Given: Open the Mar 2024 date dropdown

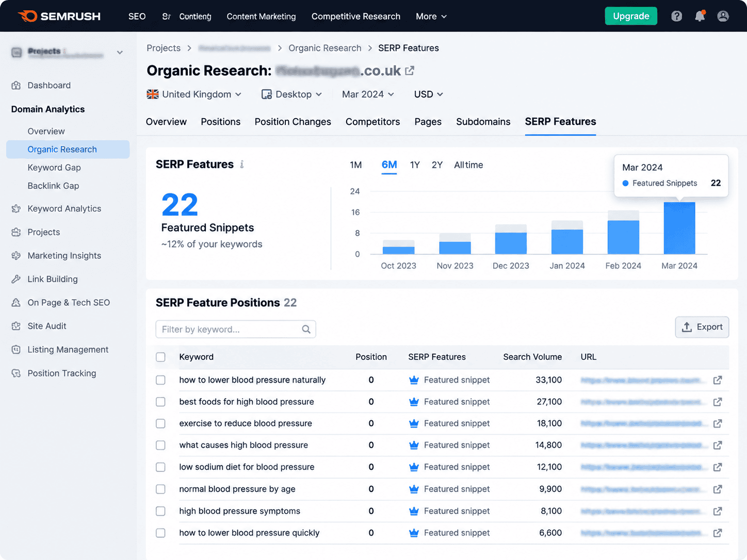Looking at the screenshot, I should [x=368, y=94].
